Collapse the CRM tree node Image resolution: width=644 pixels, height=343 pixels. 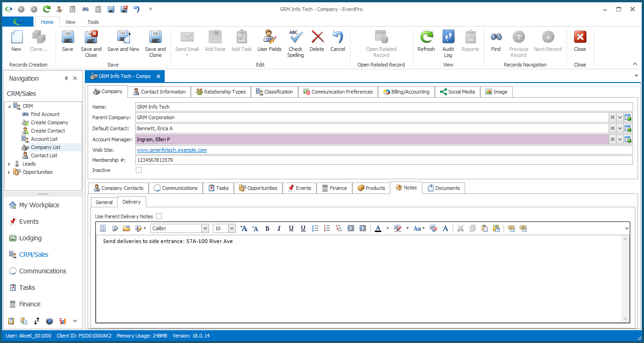9,106
